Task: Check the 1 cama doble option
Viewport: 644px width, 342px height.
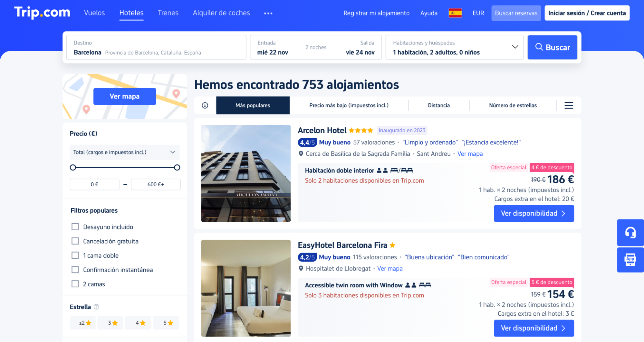Action: [x=75, y=255]
